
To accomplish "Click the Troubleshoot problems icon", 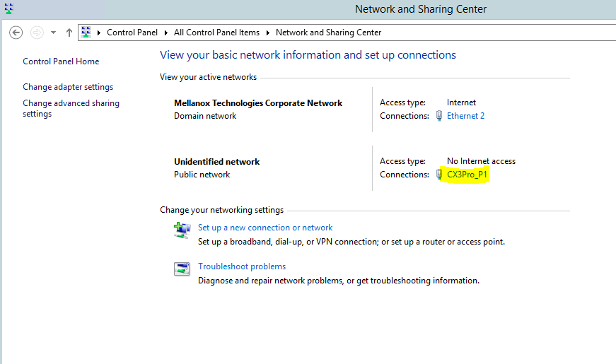I will pos(182,269).
